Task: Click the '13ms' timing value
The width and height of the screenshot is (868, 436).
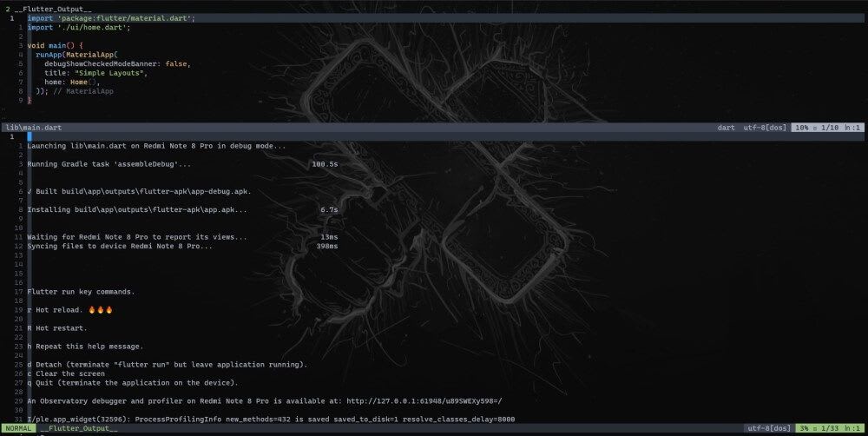Action: [329, 236]
